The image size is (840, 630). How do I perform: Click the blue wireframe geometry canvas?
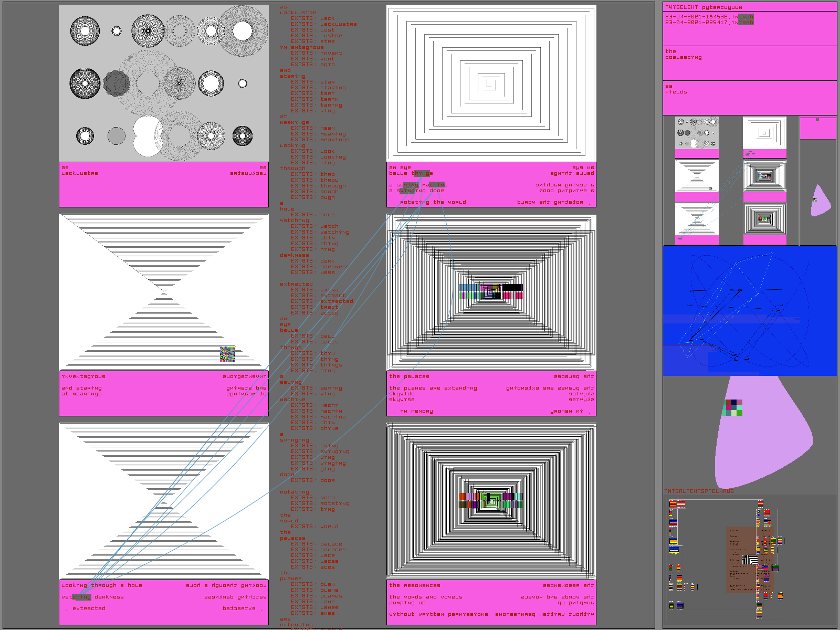(749, 311)
